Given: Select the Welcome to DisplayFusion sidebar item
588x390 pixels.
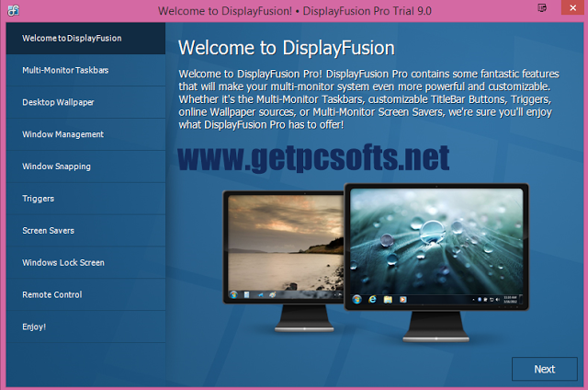Looking at the screenshot, I should click(85, 39).
